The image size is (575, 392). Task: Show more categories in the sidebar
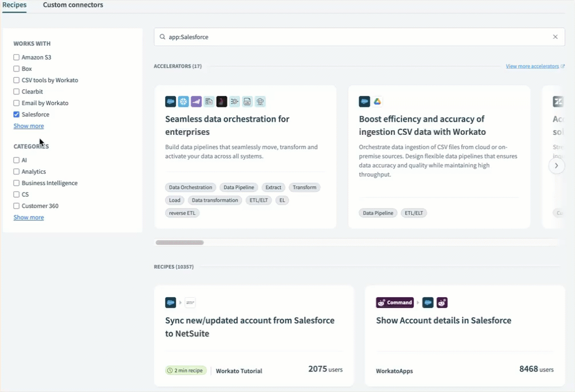(29, 217)
